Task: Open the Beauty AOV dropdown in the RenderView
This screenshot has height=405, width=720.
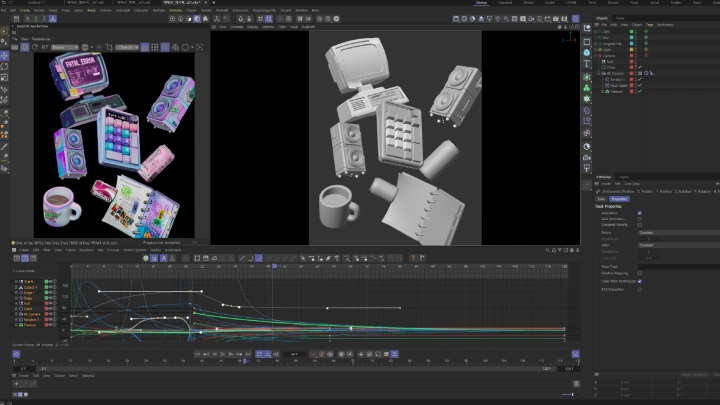Action: (x=64, y=47)
